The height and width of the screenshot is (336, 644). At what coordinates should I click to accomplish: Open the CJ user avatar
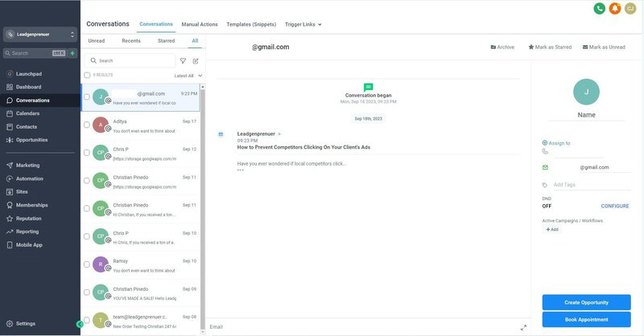pos(630,8)
